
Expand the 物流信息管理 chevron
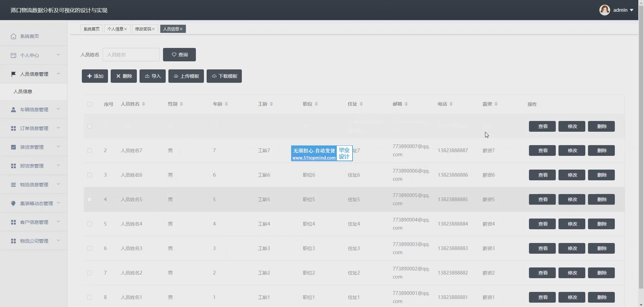(x=58, y=184)
